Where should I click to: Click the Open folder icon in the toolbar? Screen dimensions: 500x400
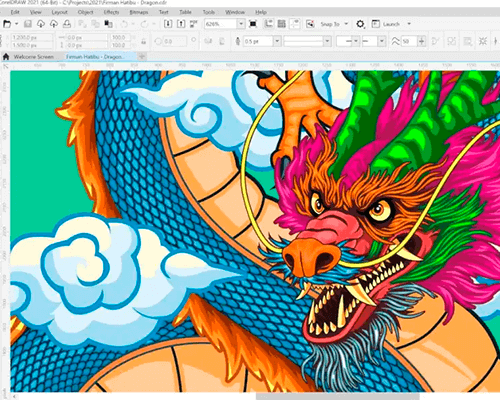coord(7,24)
